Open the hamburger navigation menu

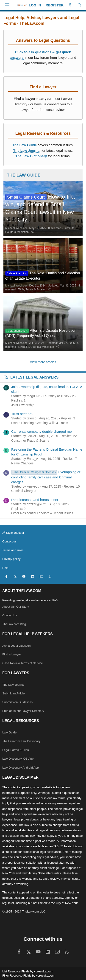pos(7,5)
